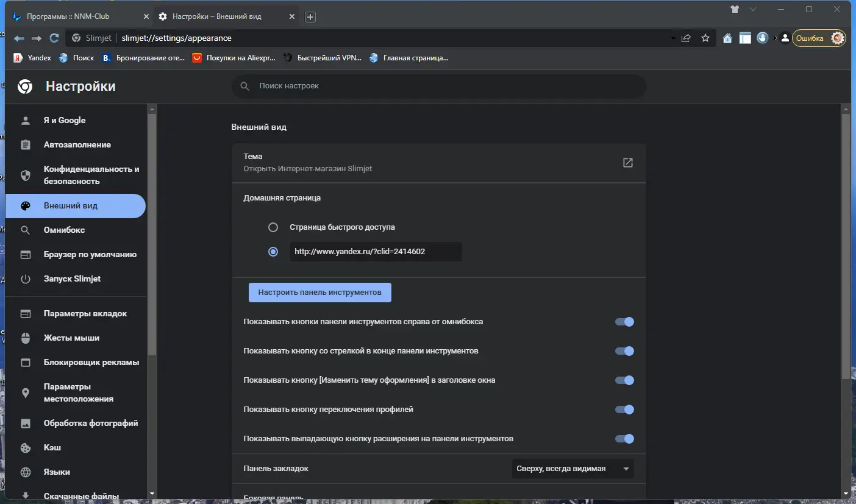
Task: Toggle toolbar buttons right of omnibox
Action: (x=624, y=322)
